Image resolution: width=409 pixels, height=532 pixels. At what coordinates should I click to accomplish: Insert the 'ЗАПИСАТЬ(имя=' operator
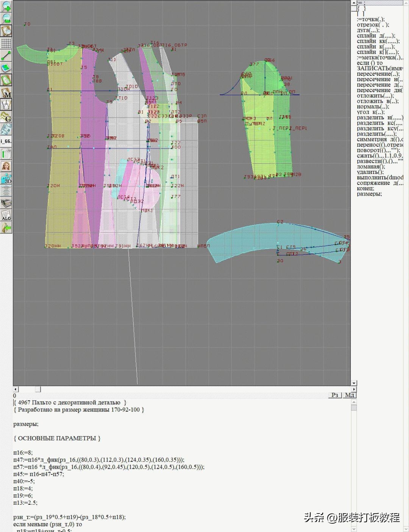pos(380,69)
